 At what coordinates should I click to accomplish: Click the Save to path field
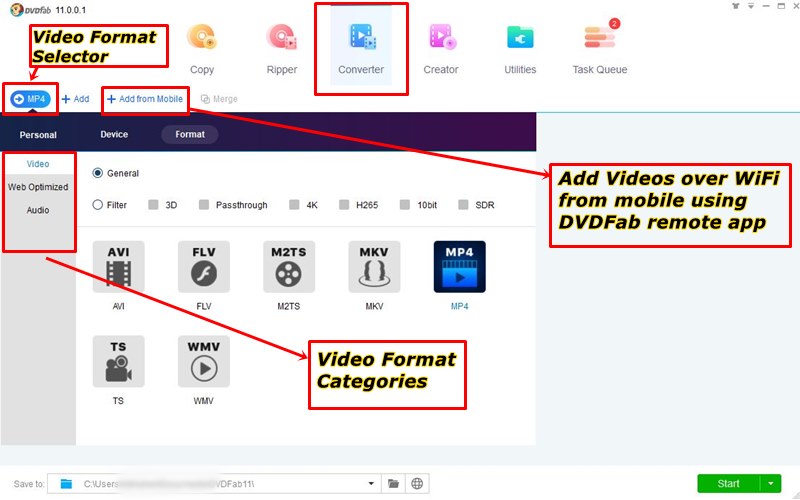(214, 484)
